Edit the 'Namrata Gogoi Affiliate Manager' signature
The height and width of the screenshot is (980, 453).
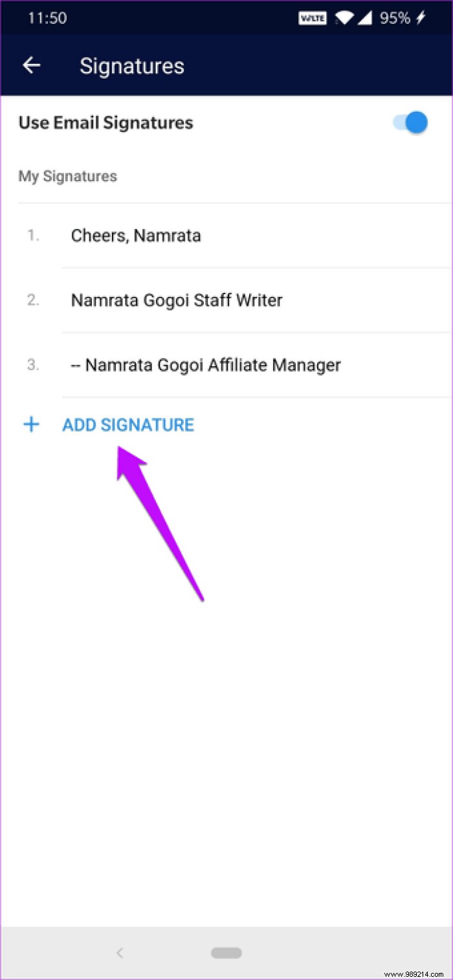(x=206, y=365)
